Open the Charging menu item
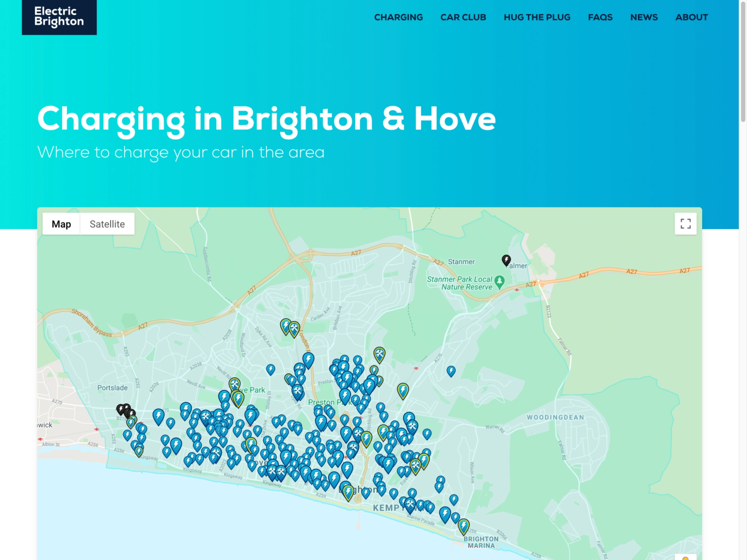Viewport: 747px width, 560px height. pos(398,17)
